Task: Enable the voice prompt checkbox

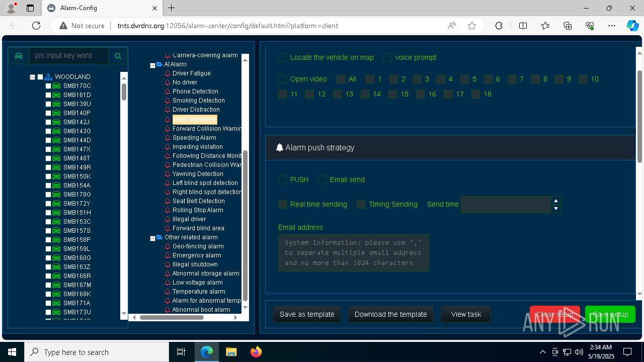Action: click(x=387, y=58)
